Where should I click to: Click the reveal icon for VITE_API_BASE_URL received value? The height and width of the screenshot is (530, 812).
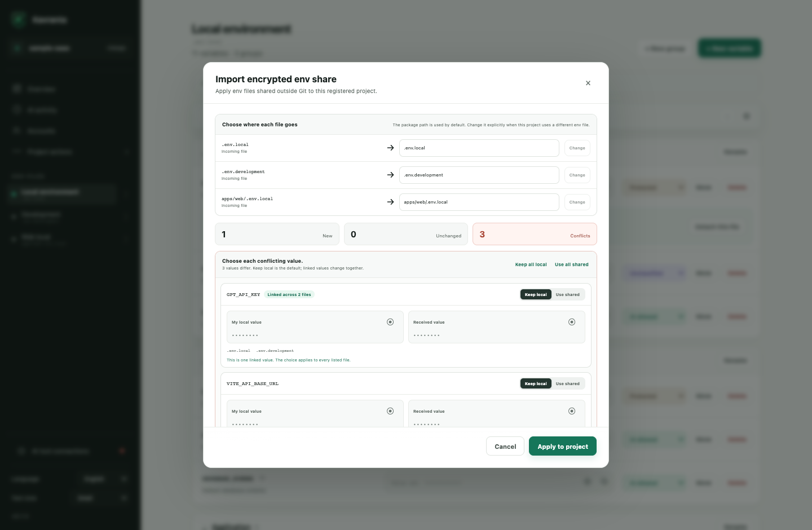pos(572,411)
